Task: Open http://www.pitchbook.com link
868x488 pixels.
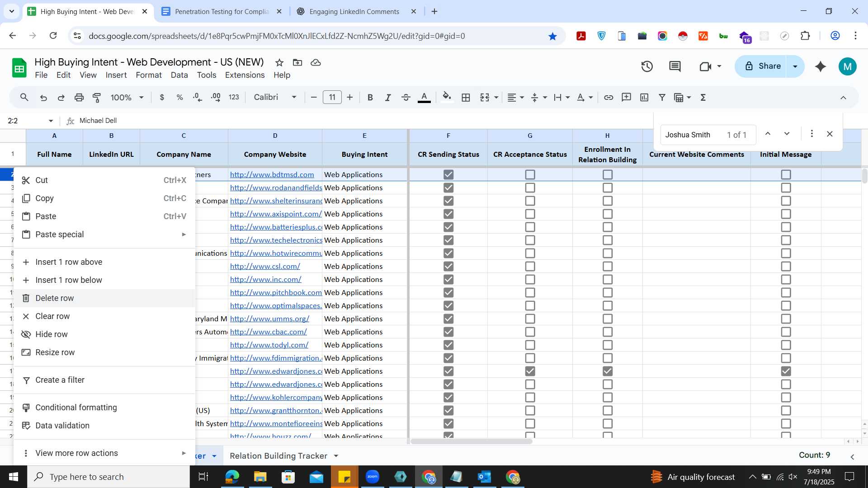Action: [x=276, y=292]
